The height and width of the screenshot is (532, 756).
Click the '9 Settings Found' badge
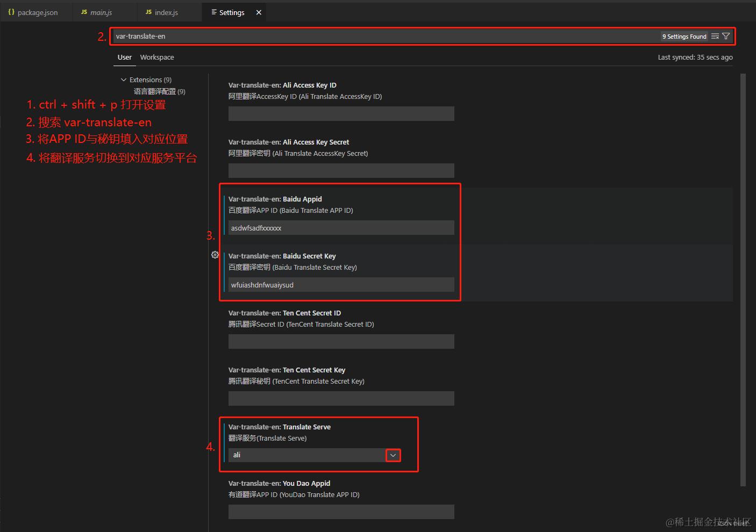point(684,36)
